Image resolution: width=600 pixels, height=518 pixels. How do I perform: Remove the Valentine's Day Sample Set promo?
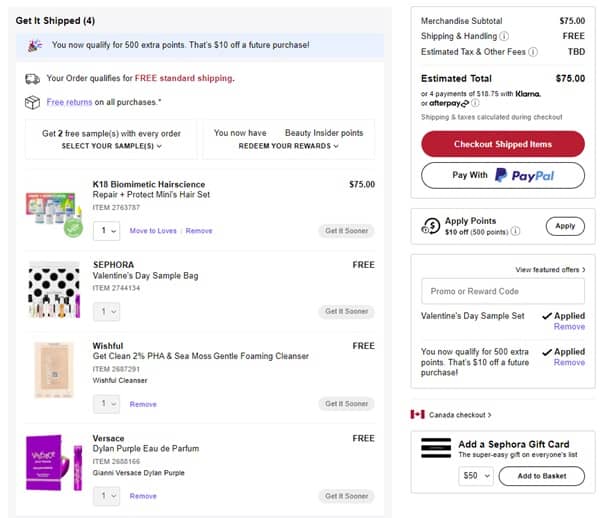click(x=569, y=327)
